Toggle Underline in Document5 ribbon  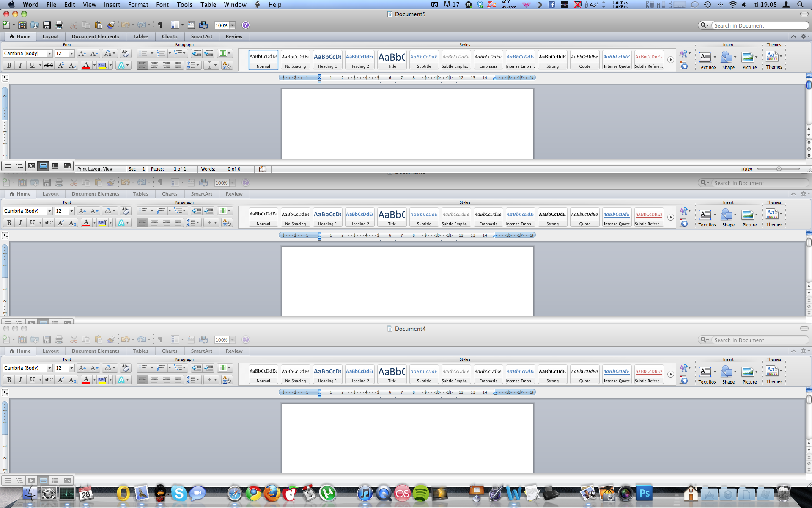click(32, 65)
